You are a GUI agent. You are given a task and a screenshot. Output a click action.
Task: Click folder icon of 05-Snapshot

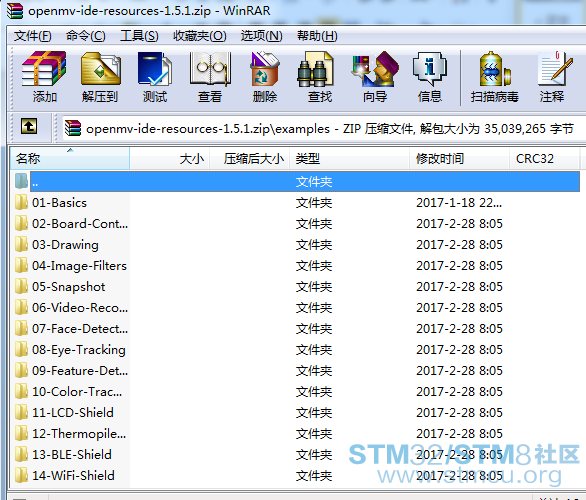click(x=21, y=286)
